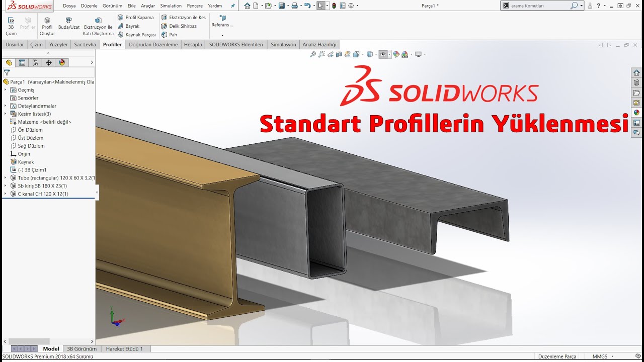Image resolution: width=644 pixels, height=362 pixels.
Task: Open the Options gear icon
Action: tap(351, 6)
